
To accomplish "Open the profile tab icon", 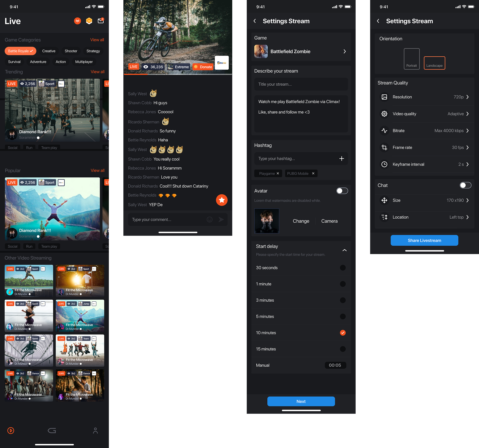I will coord(95,431).
